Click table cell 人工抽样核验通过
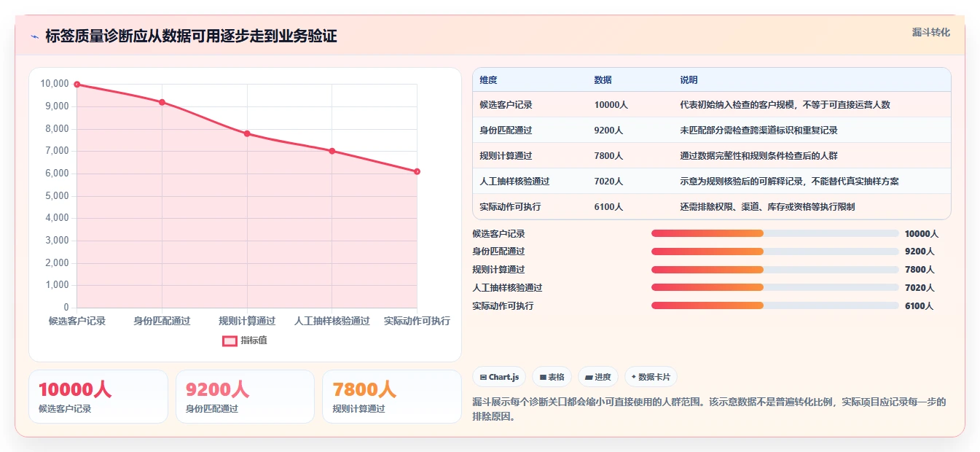 pyautogui.click(x=514, y=182)
